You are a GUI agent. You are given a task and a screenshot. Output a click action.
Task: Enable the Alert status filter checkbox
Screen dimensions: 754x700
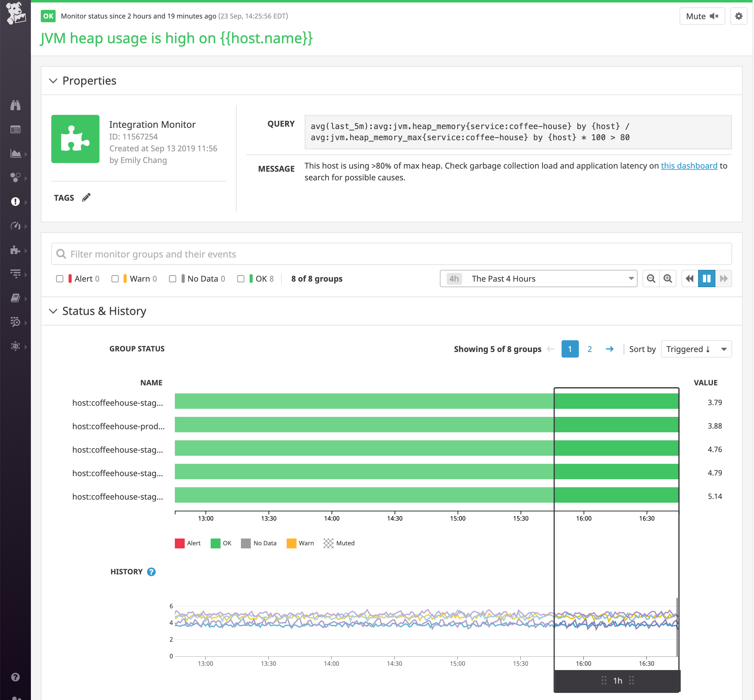(x=60, y=279)
